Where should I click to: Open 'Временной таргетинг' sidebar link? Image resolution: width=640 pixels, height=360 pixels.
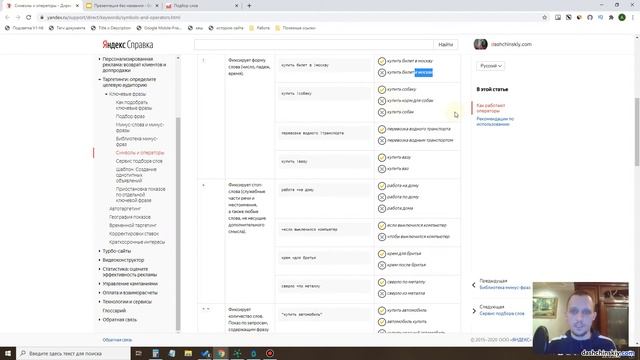pos(133,225)
